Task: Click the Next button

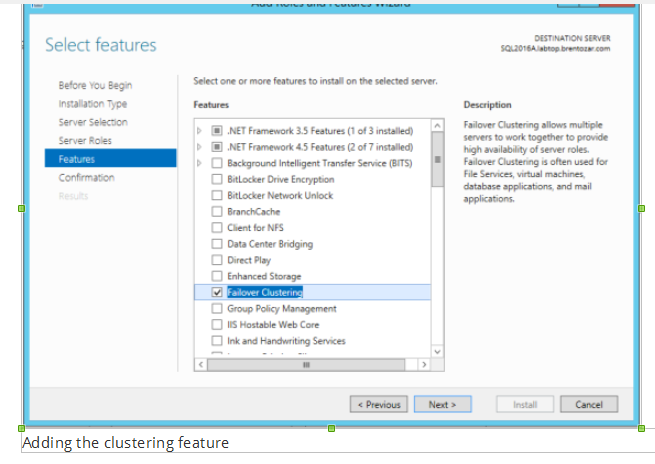Action: tap(442, 404)
